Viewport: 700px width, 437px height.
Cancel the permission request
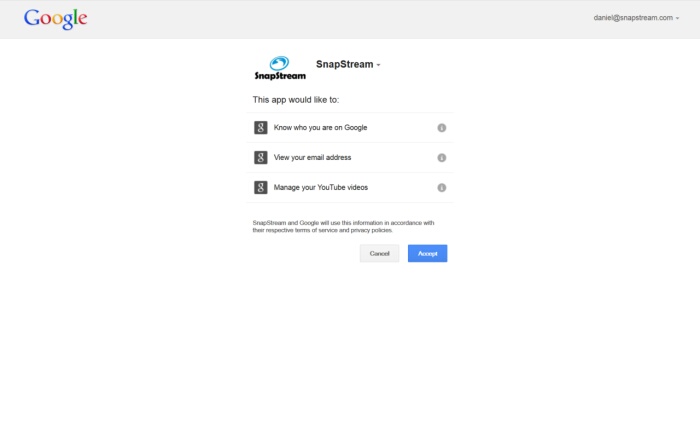pyautogui.click(x=379, y=254)
